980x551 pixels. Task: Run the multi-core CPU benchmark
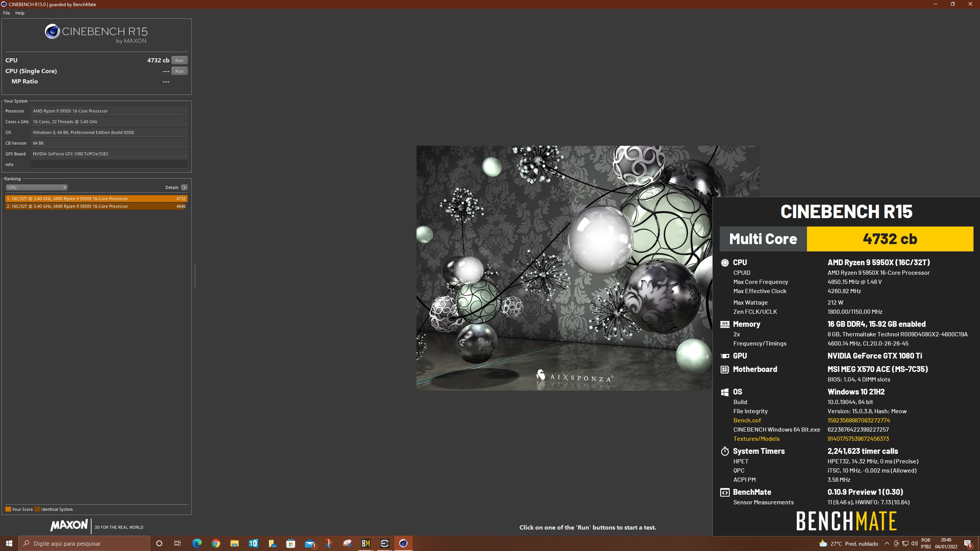pyautogui.click(x=179, y=60)
